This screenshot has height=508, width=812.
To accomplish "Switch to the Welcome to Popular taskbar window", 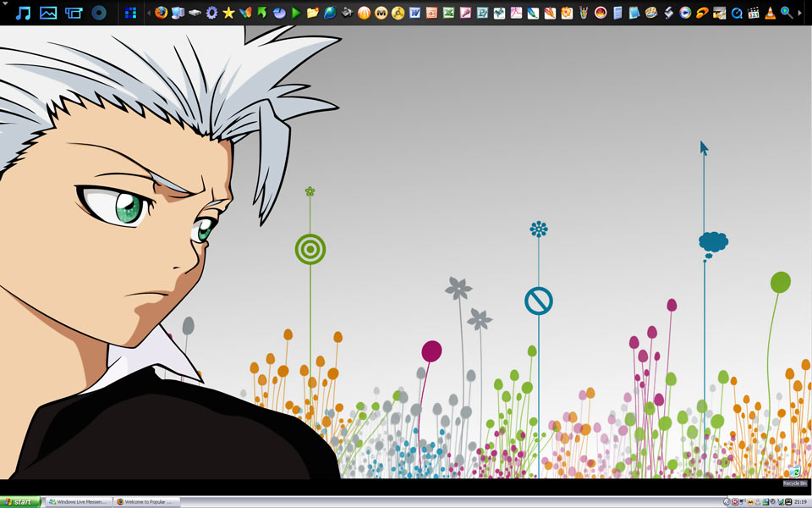I will 146,502.
